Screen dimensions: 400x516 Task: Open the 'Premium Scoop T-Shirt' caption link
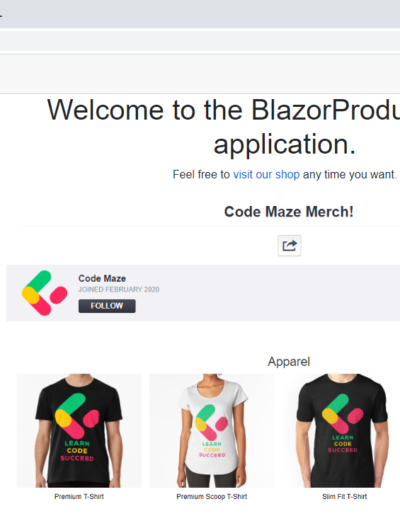point(212,497)
